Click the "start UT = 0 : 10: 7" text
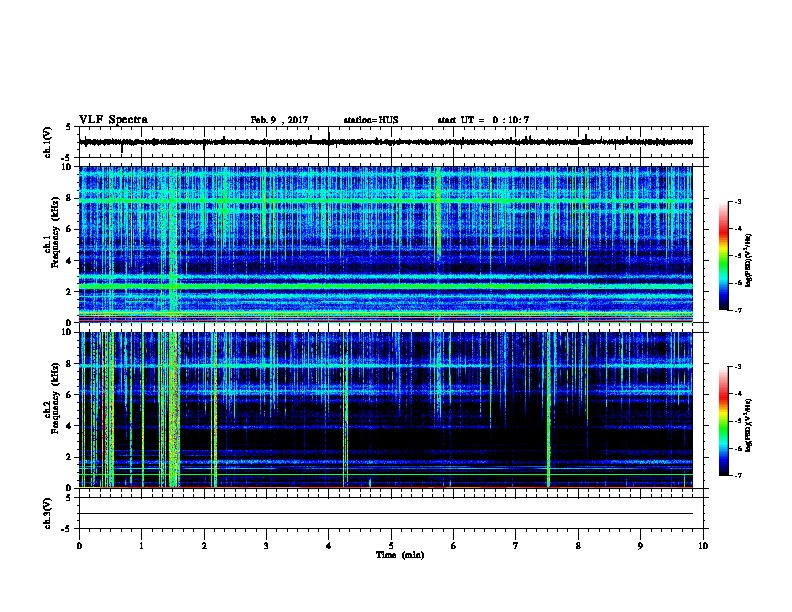Screen dimensions: 792x612 pos(483,120)
